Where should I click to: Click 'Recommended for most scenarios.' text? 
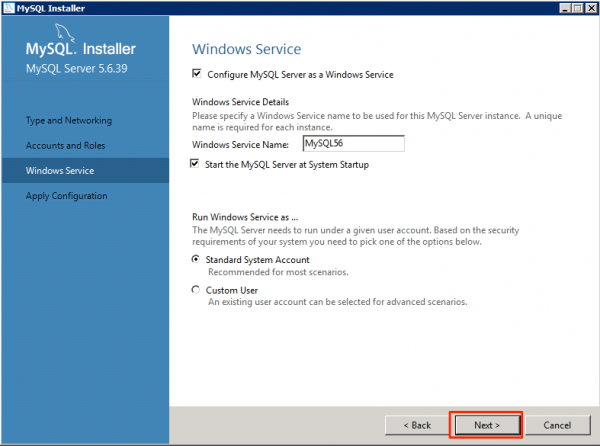tap(278, 272)
